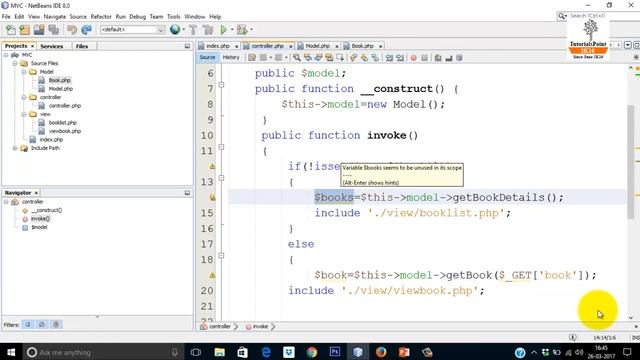Screen dimensions: 640x360
Task: Click the red Start Macro Recording icon
Action: (x=413, y=58)
